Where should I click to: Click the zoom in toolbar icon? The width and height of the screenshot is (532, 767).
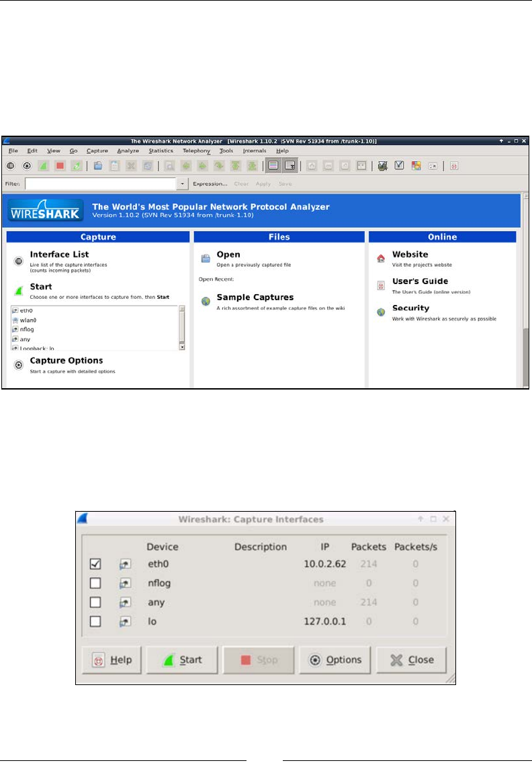(312, 166)
